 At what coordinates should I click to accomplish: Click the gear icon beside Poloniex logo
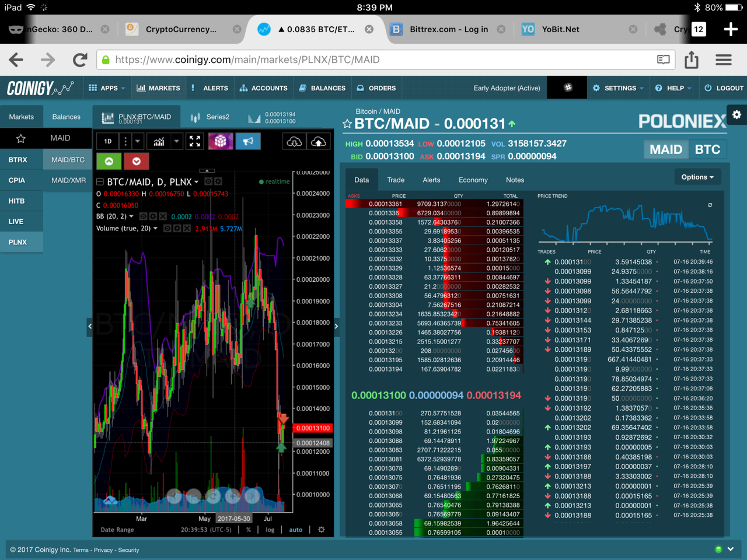click(736, 115)
